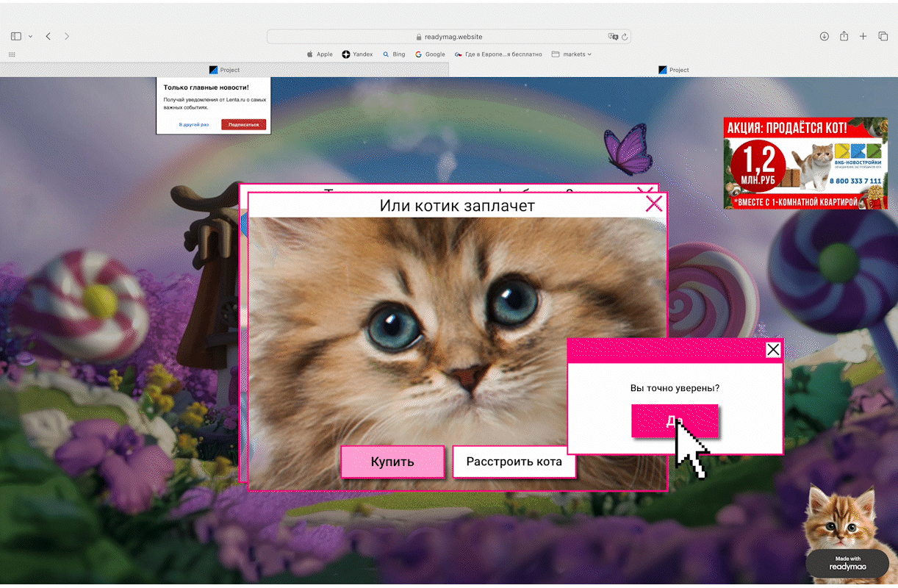
Task: Select the first Project tab
Action: click(x=224, y=70)
